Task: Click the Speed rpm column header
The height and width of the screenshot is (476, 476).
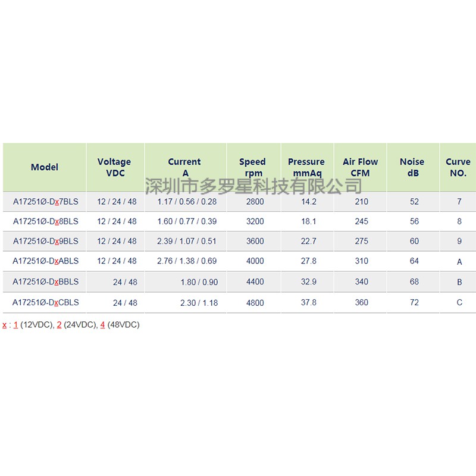Action: pos(252,167)
